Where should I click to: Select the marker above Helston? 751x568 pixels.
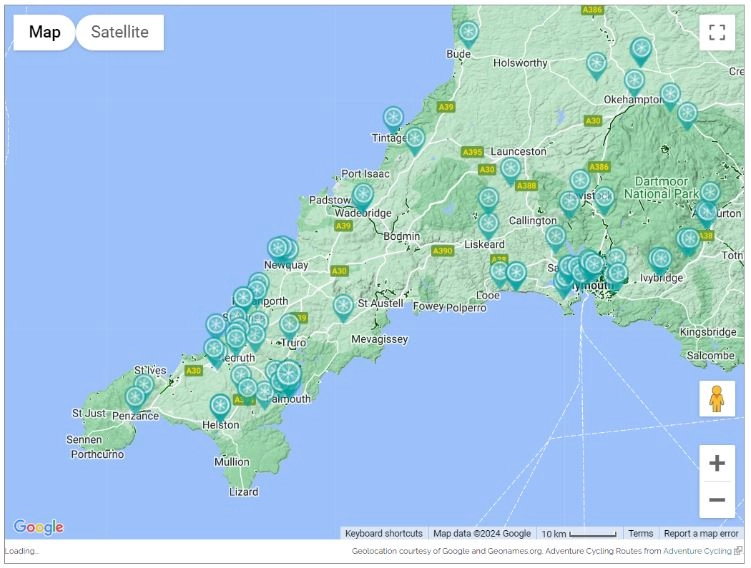[220, 407]
